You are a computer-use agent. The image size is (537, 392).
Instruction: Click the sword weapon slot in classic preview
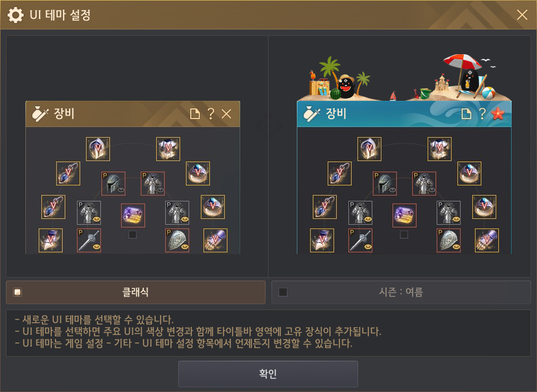click(x=89, y=241)
